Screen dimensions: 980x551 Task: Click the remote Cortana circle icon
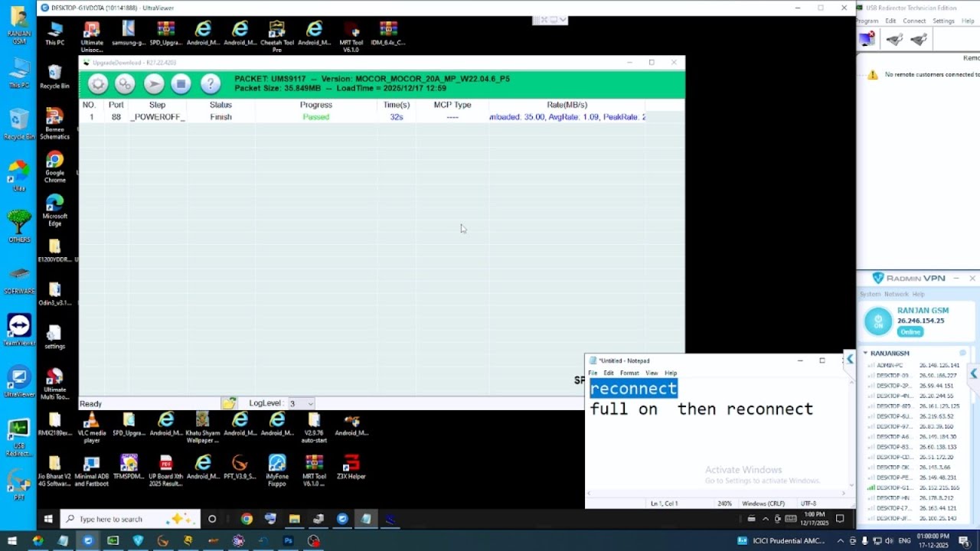(212, 519)
